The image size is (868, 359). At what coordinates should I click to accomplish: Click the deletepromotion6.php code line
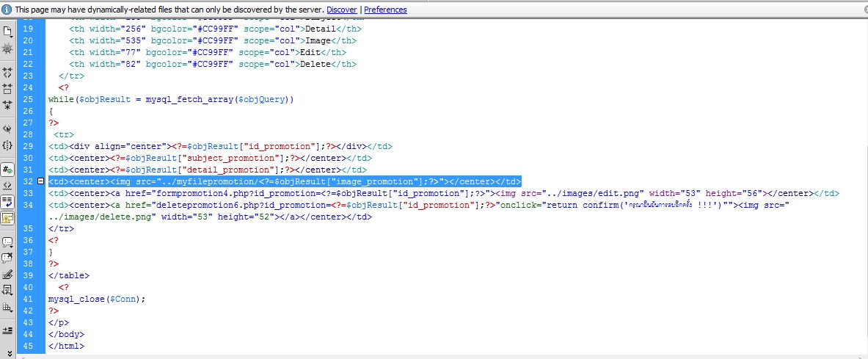coord(418,205)
